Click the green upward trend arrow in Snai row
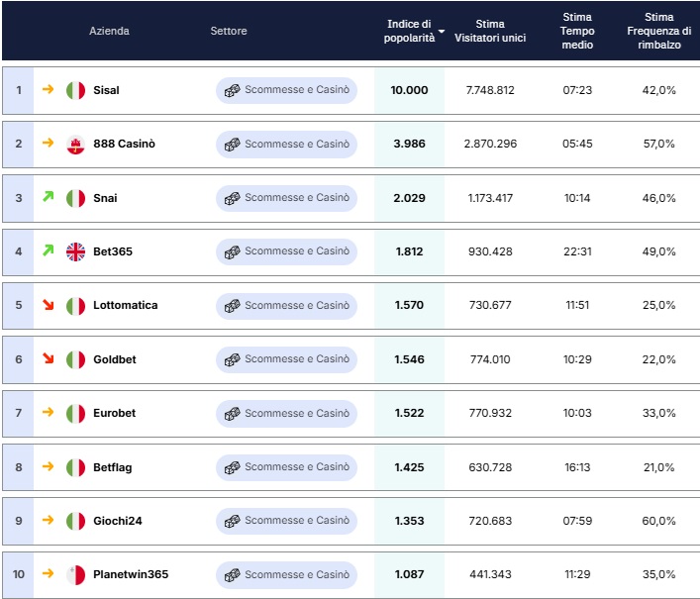 coord(49,196)
